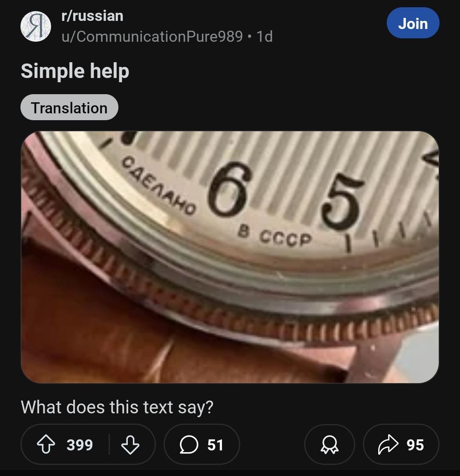Upvote the Simple help post
The image size is (460, 476).
pos(46,444)
